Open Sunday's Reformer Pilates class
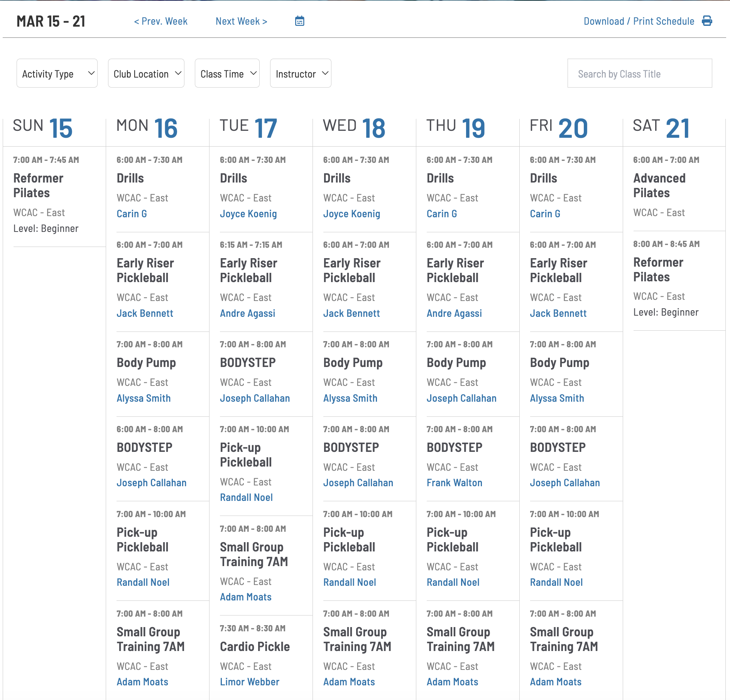Screen dimensions: 730x700 (x=38, y=185)
